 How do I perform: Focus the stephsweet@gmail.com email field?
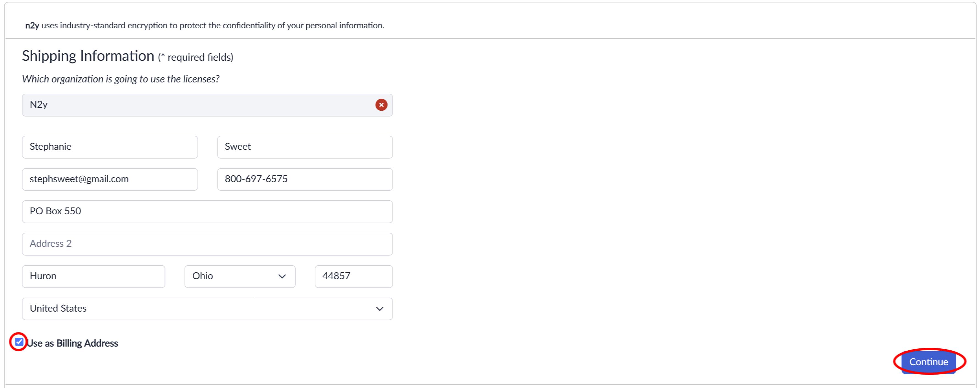click(110, 179)
